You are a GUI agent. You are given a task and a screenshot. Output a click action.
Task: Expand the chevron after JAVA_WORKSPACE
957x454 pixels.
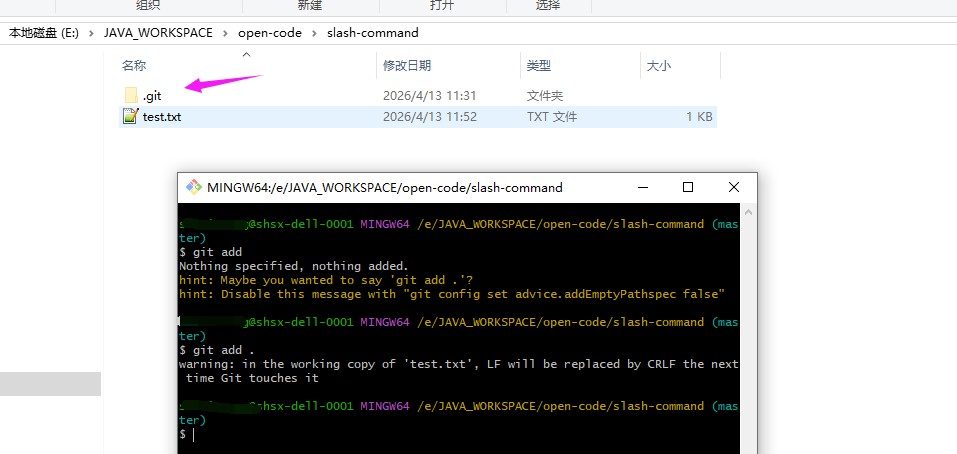[x=226, y=33]
